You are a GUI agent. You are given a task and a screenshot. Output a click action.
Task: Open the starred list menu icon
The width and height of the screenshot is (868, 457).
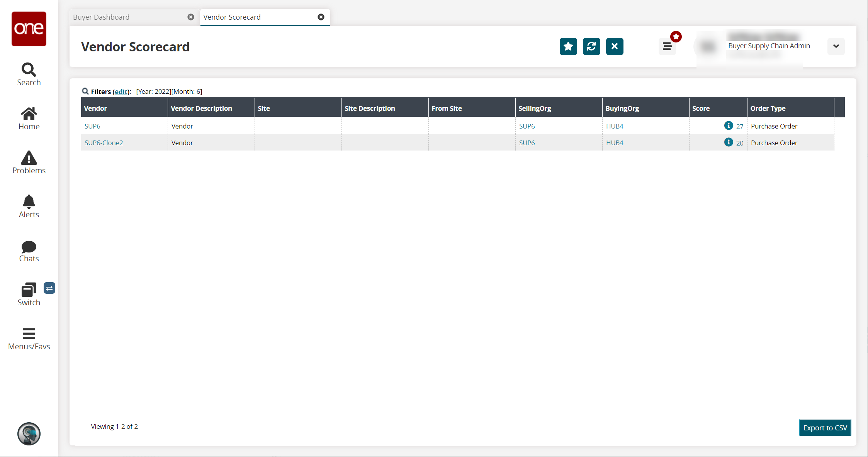[667, 47]
